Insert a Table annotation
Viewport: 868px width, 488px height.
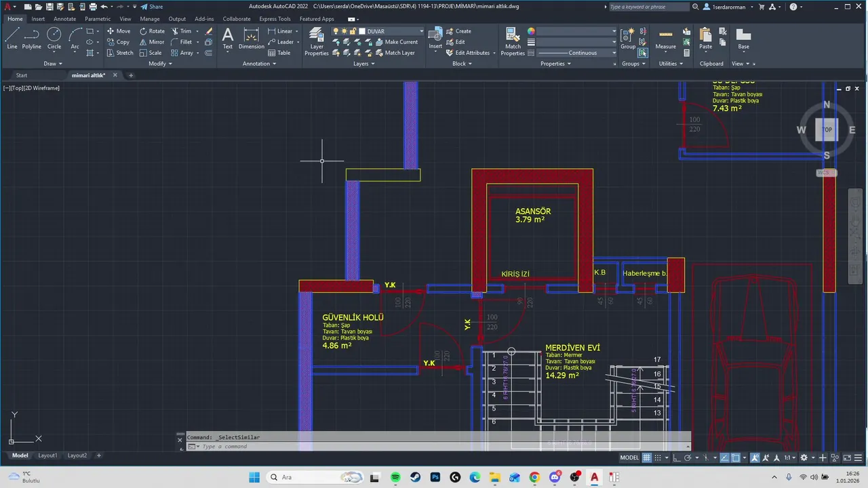coord(279,53)
